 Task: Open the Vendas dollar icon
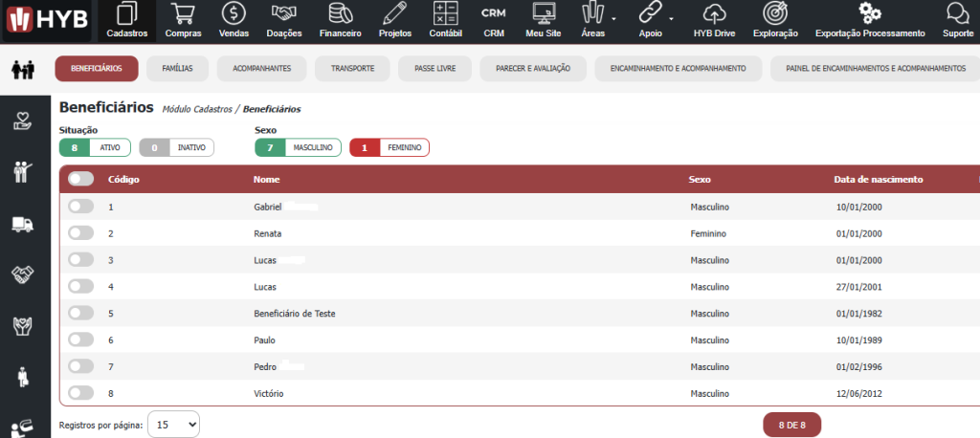[234, 14]
